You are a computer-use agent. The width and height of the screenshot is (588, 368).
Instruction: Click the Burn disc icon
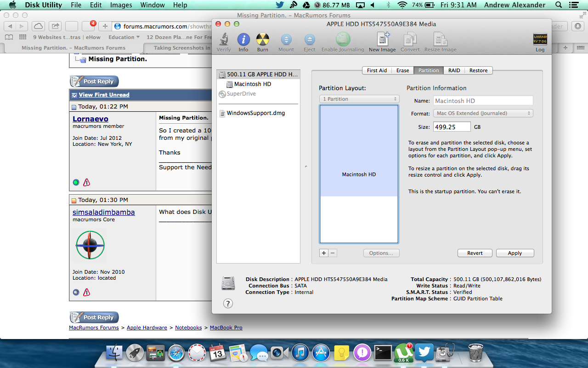coord(263,40)
